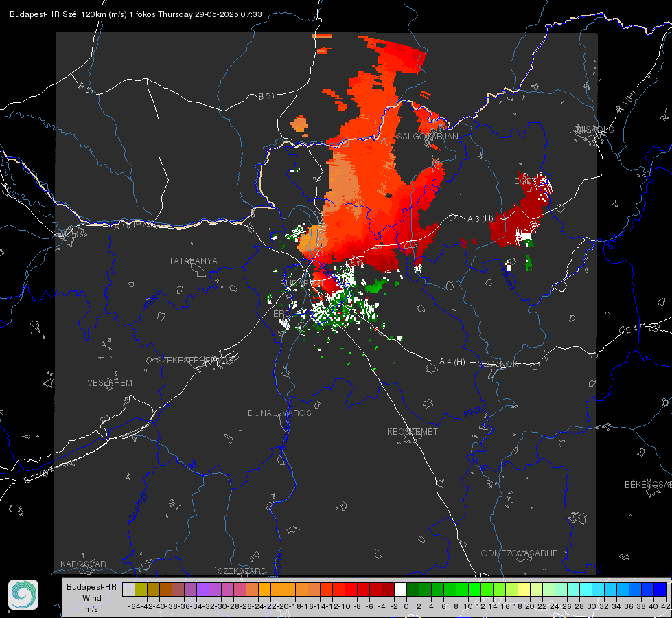
Task: Click the 'Wind' label in the legend
Action: (x=92, y=598)
